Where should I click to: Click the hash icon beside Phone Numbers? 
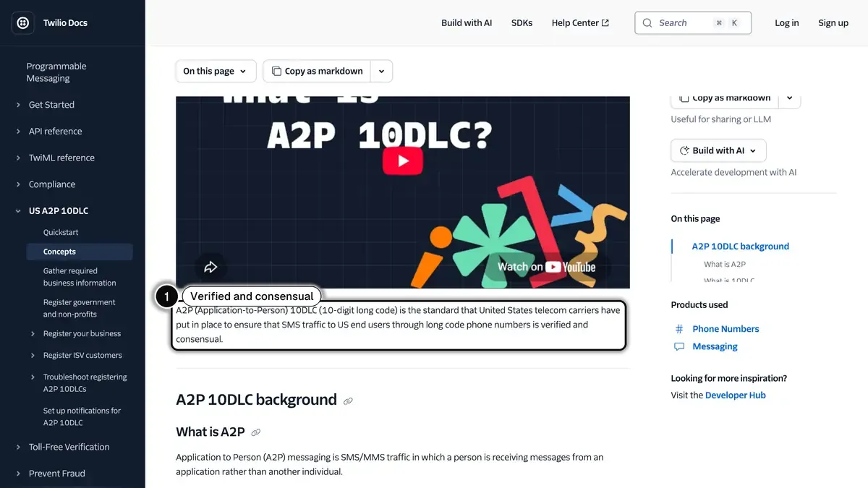pos(679,329)
